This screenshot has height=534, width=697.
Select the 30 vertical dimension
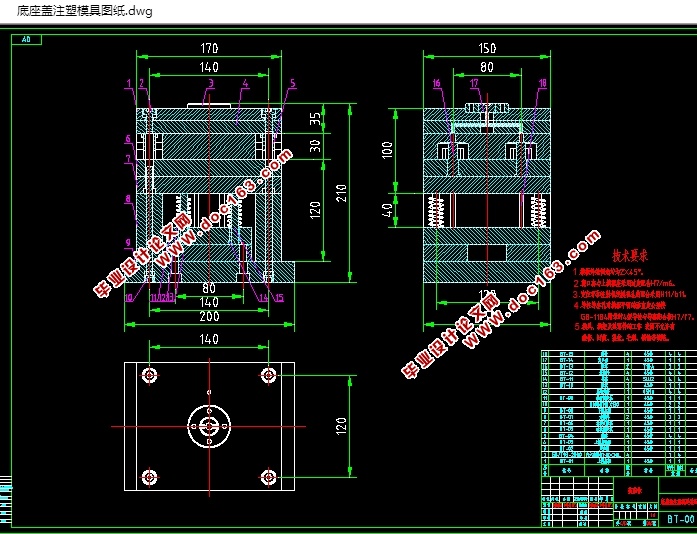click(x=315, y=146)
